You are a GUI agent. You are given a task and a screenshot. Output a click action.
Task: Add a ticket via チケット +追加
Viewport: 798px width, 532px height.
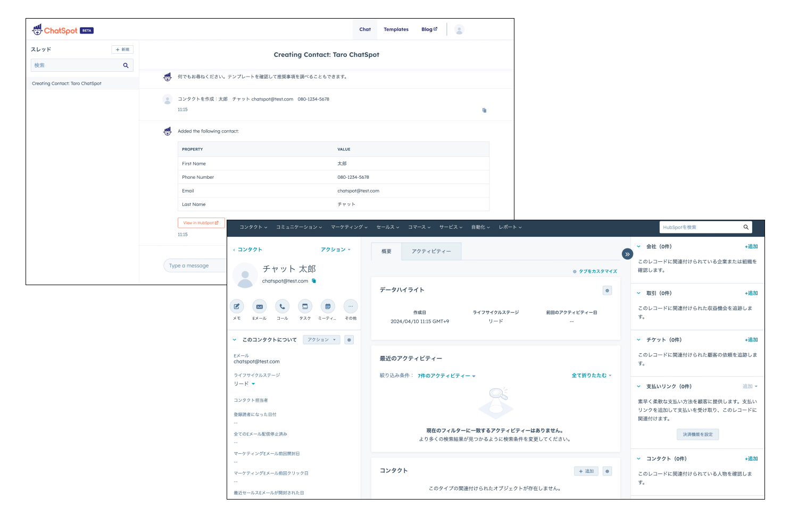[x=751, y=339]
